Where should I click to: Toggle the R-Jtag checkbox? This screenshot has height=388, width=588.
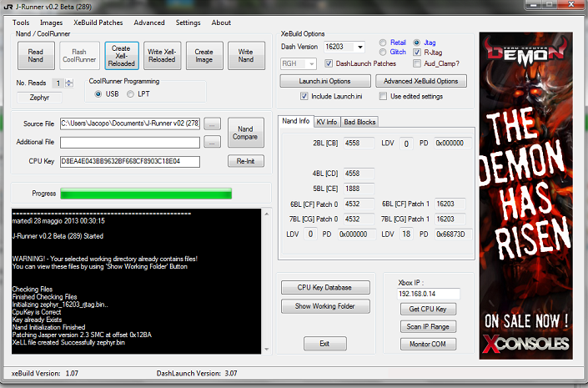417,53
